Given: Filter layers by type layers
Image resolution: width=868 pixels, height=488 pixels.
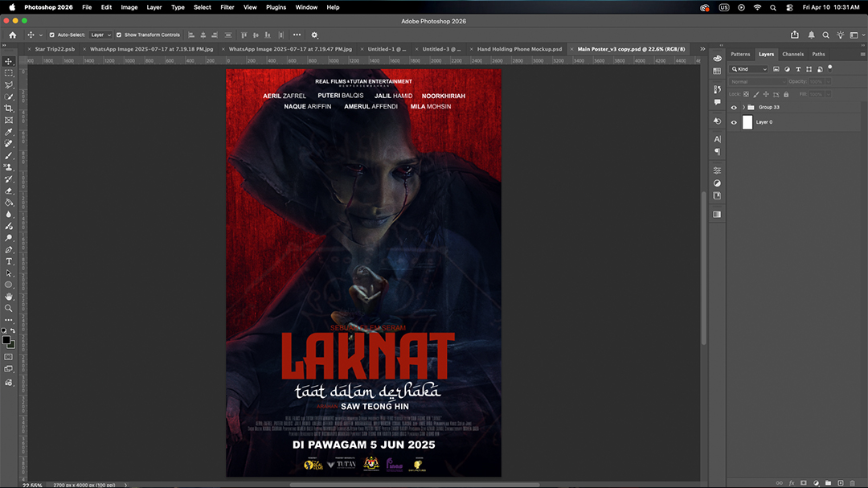Looking at the screenshot, I should click(x=798, y=69).
